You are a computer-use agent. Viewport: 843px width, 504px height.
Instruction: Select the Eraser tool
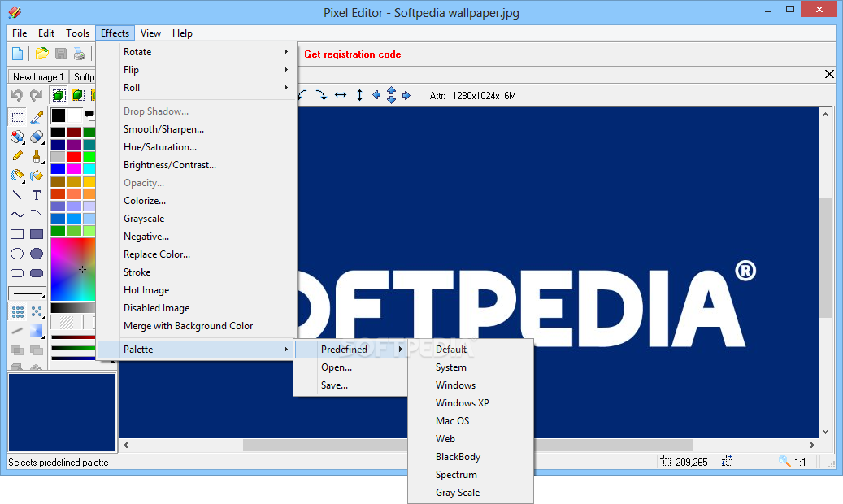[37, 137]
